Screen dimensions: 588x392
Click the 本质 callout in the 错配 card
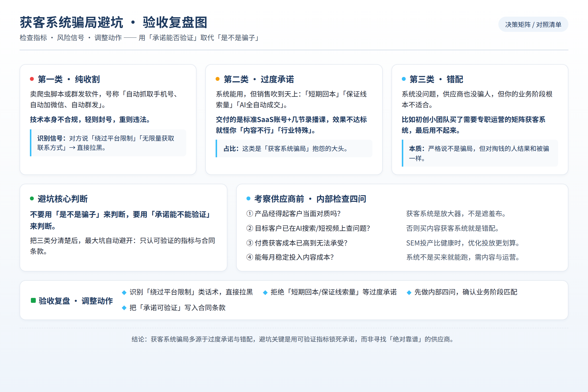click(480, 153)
